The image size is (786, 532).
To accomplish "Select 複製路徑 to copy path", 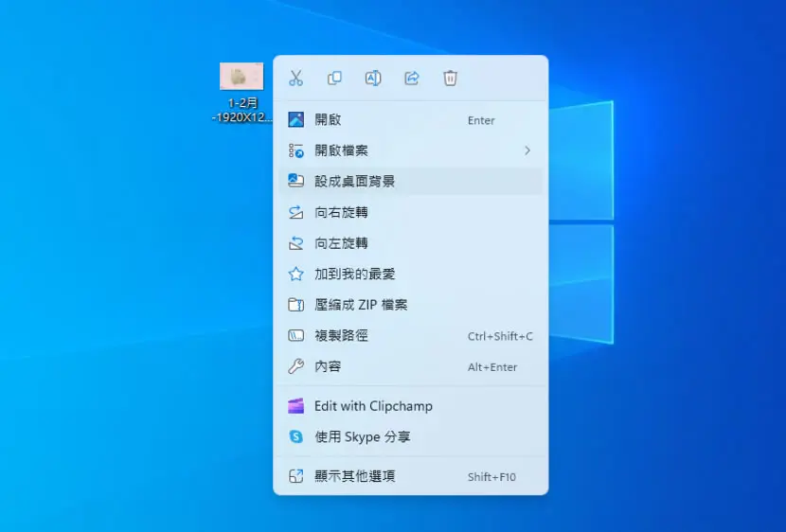I will [411, 336].
